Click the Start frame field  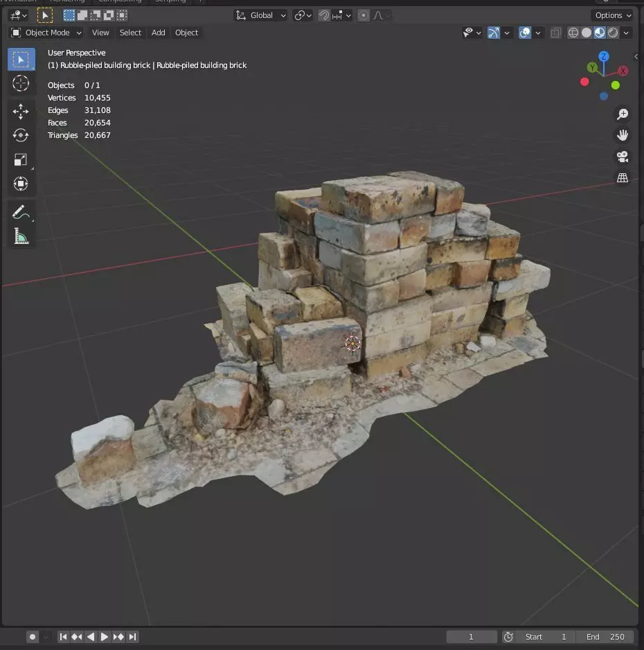pyautogui.click(x=546, y=637)
